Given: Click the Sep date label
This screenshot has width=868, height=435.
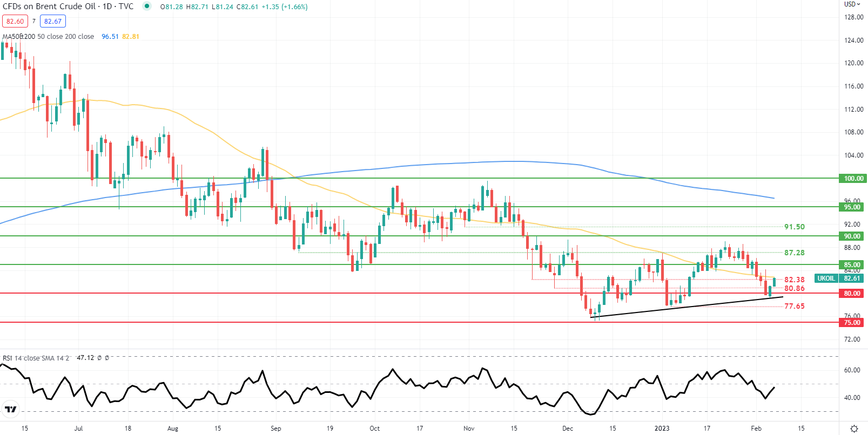Looking at the screenshot, I should (276, 429).
